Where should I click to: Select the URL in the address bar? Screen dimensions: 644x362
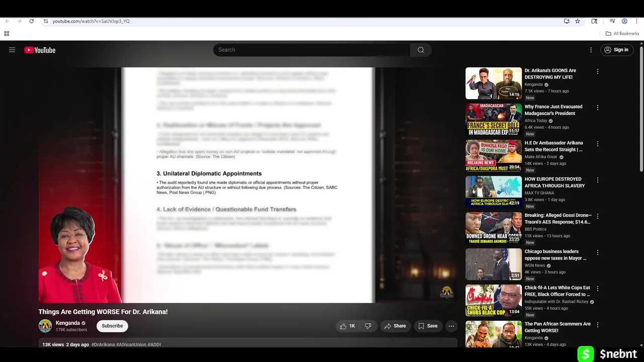click(x=91, y=21)
